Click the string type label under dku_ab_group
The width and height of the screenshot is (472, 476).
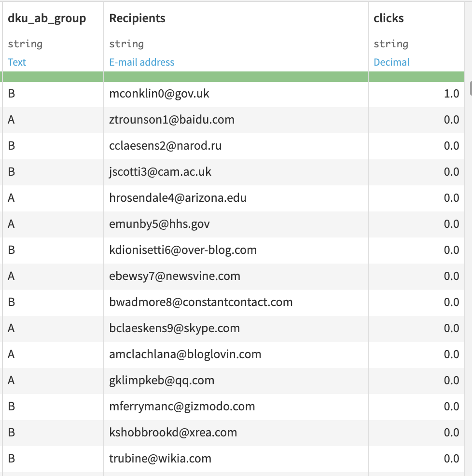coord(25,43)
